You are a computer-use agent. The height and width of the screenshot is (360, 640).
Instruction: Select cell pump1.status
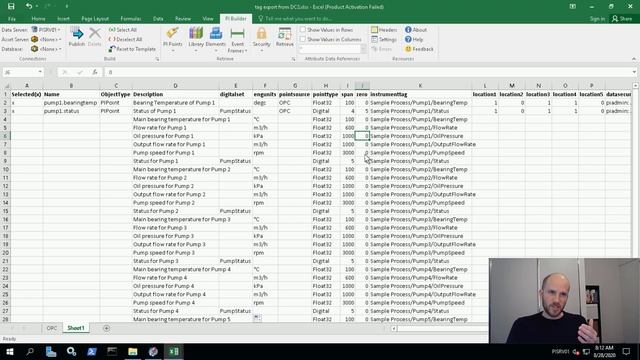(71, 111)
